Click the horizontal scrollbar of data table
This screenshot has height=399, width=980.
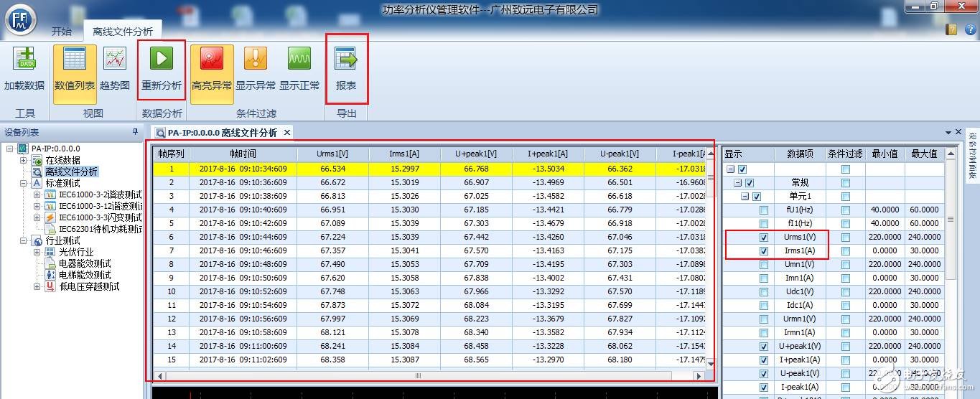pyautogui.click(x=415, y=375)
